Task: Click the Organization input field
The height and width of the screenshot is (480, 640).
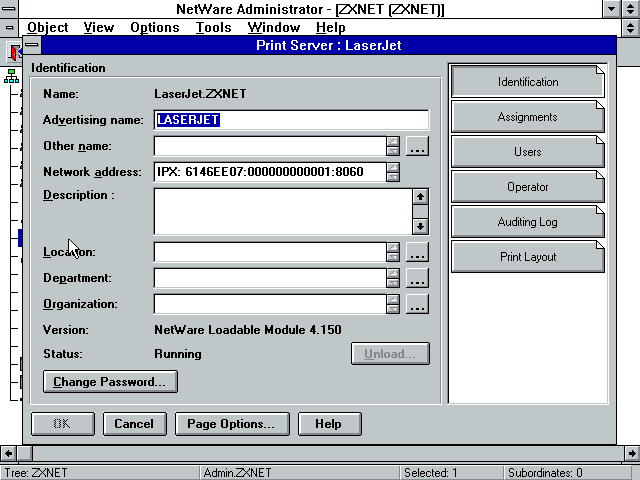Action: tap(270, 304)
